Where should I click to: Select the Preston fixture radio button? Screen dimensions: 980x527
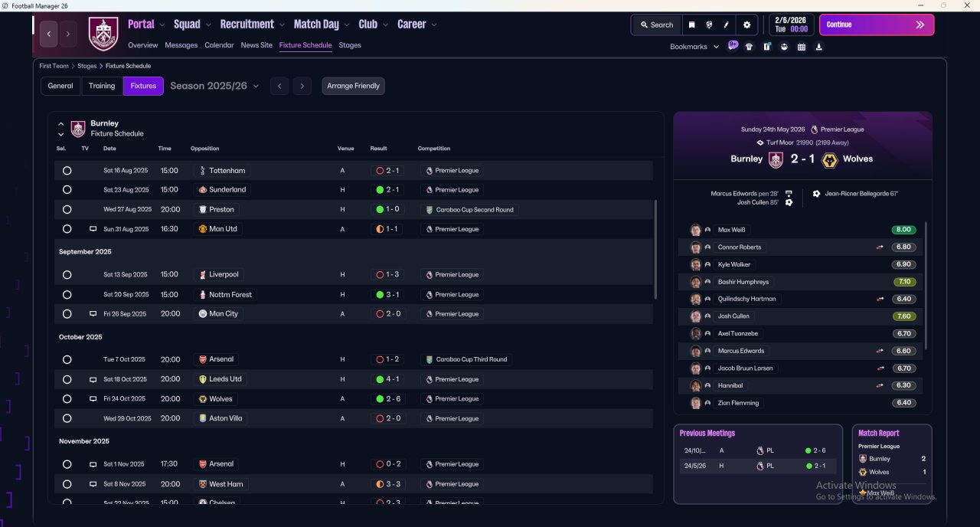pos(67,209)
